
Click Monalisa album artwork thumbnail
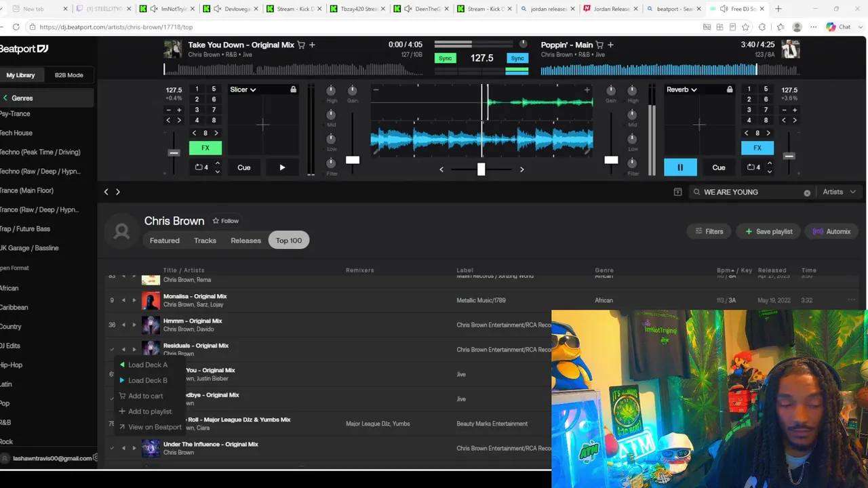pos(151,300)
